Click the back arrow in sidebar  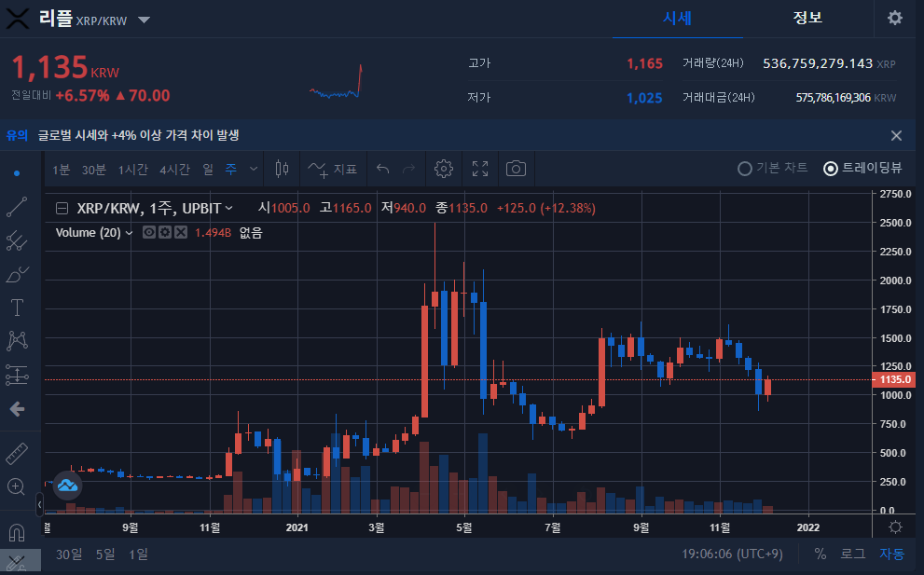click(x=17, y=409)
